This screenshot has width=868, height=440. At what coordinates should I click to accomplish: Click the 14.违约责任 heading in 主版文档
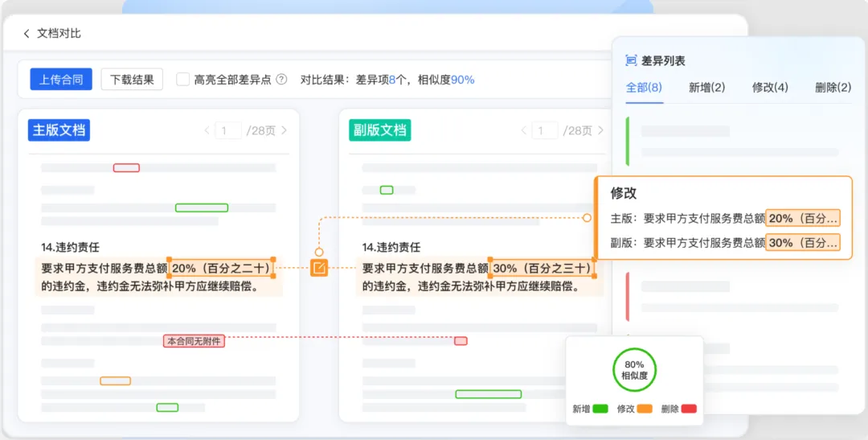pos(70,247)
